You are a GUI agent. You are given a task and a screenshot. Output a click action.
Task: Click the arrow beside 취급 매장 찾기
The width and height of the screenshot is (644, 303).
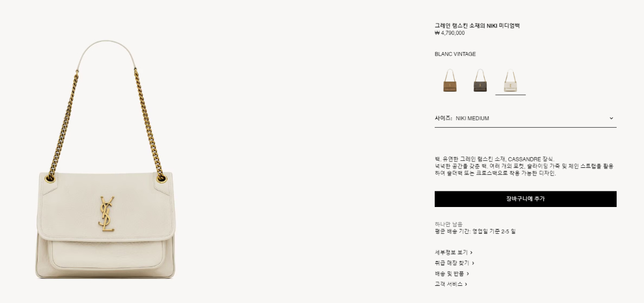(473, 263)
